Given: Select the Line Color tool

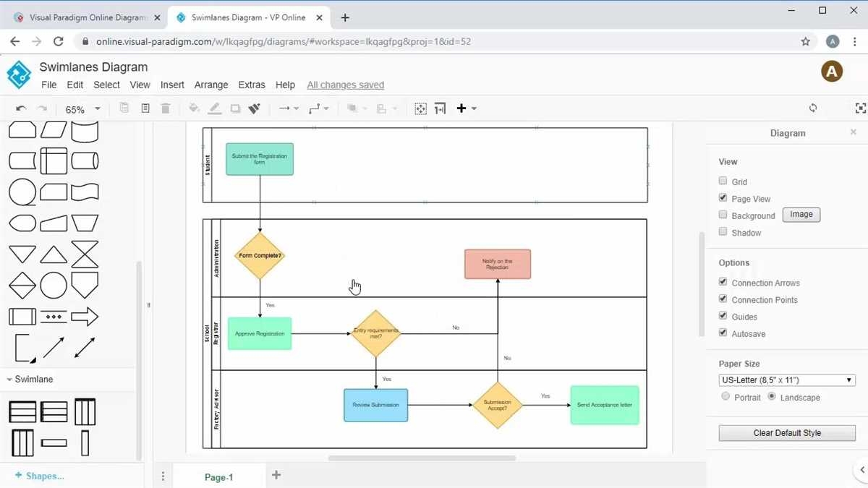Looking at the screenshot, I should click(x=214, y=108).
